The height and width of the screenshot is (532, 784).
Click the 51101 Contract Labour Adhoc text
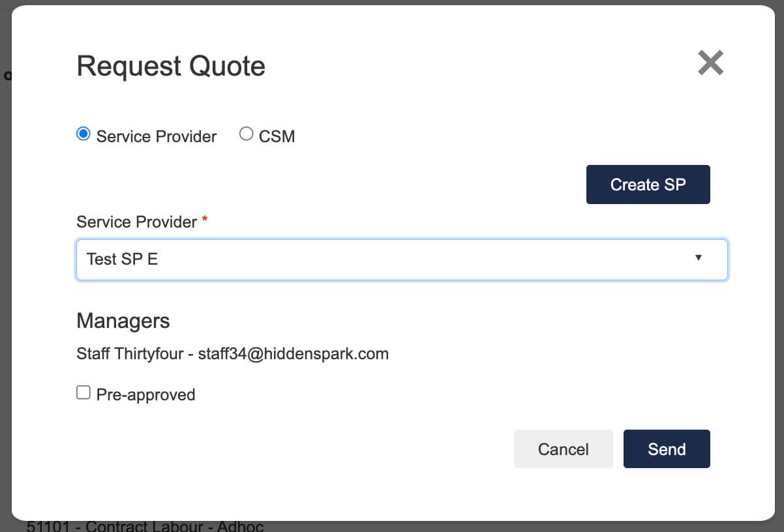coord(145,525)
